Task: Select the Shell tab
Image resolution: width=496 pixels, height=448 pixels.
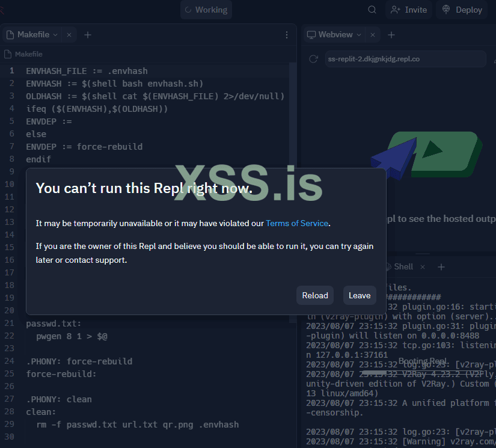Action: [403, 267]
